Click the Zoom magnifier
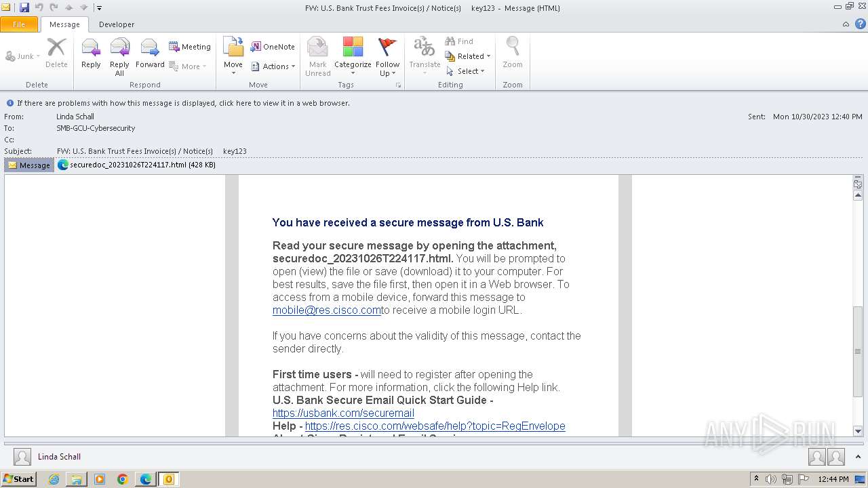The width and height of the screenshot is (868, 488). [x=513, y=54]
